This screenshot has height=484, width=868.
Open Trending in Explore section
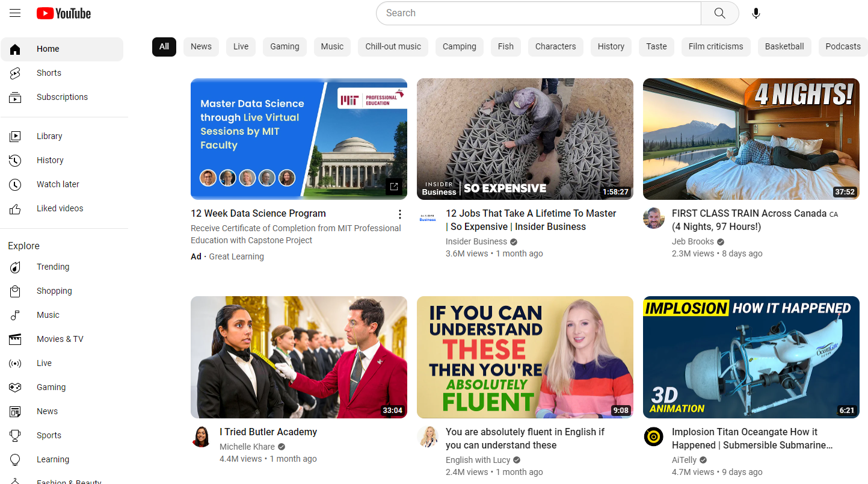(53, 267)
